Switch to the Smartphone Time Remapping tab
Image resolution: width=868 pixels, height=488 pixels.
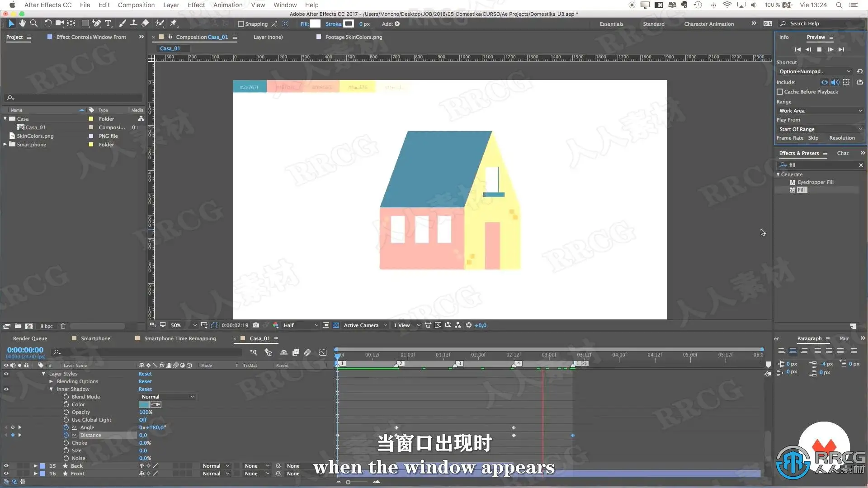click(x=180, y=338)
